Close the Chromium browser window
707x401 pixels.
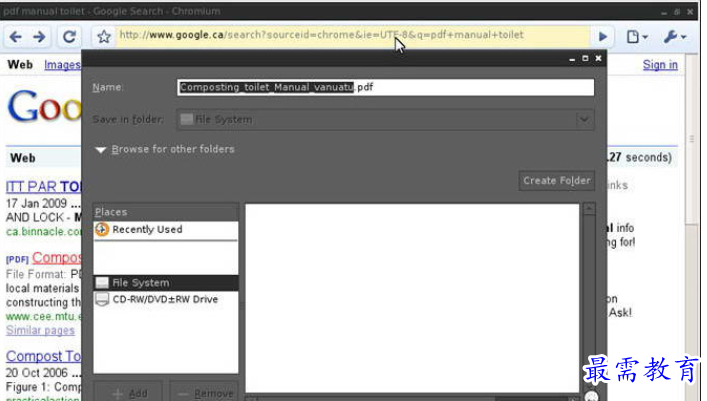tap(690, 12)
